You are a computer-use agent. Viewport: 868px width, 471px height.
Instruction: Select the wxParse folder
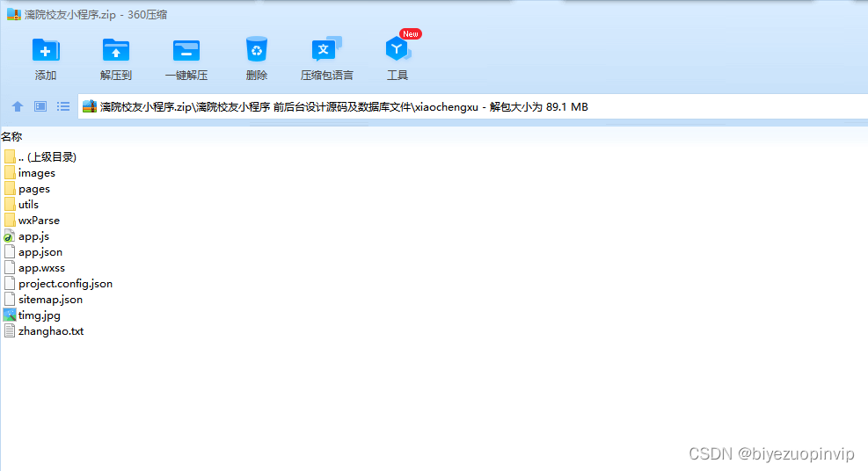tap(32, 221)
